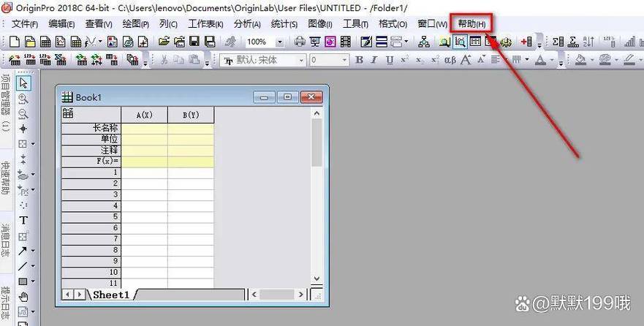Select the Pan hand tool
The width and height of the screenshot is (644, 326).
(x=23, y=297)
